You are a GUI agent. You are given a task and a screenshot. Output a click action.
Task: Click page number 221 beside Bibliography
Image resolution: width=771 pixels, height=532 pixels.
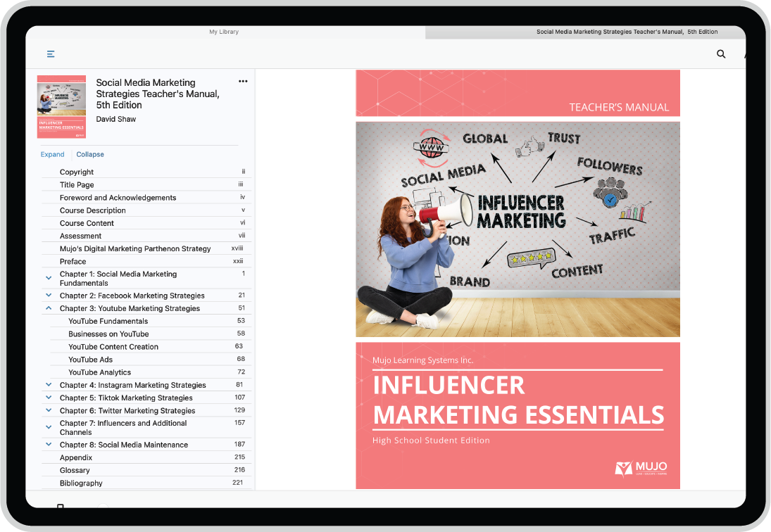(238, 482)
